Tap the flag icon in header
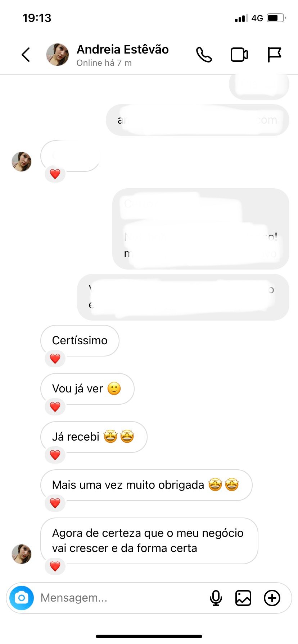The image size is (298, 644). pos(274,55)
